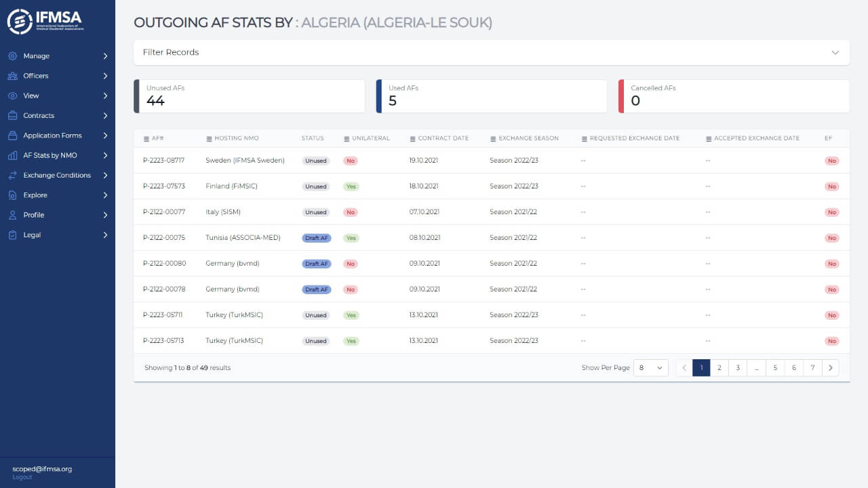Go to page 3
The width and height of the screenshot is (868, 488).
(x=738, y=368)
